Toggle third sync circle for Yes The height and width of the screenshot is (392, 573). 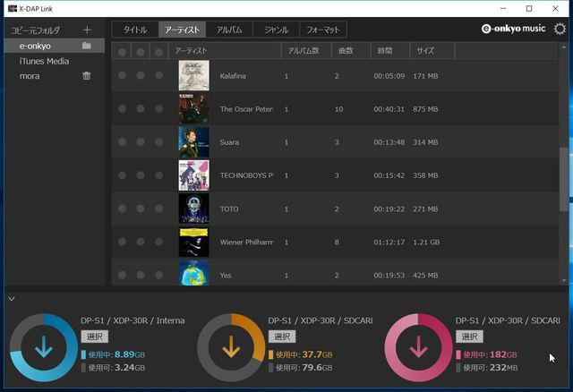(158, 275)
